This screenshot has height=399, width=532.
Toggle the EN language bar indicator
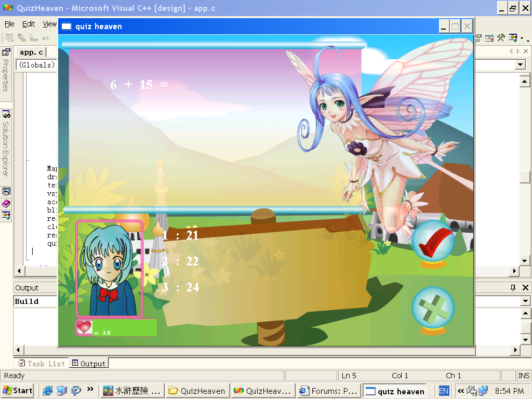444,391
